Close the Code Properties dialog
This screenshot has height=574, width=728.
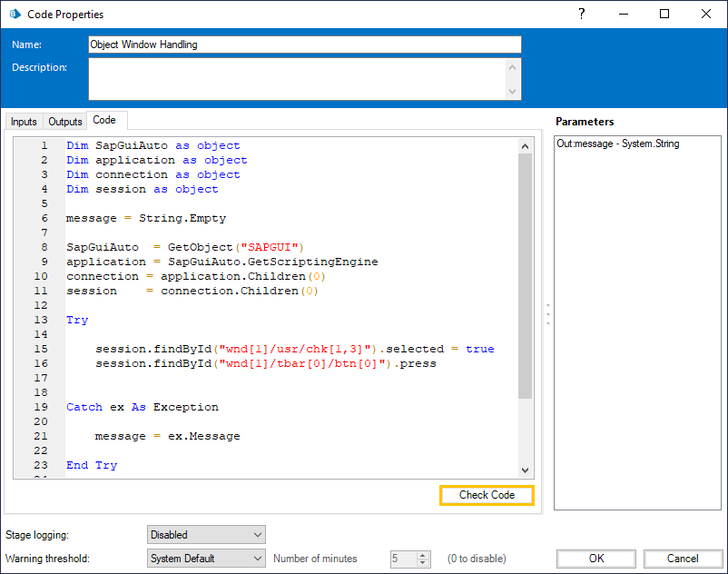tap(705, 14)
